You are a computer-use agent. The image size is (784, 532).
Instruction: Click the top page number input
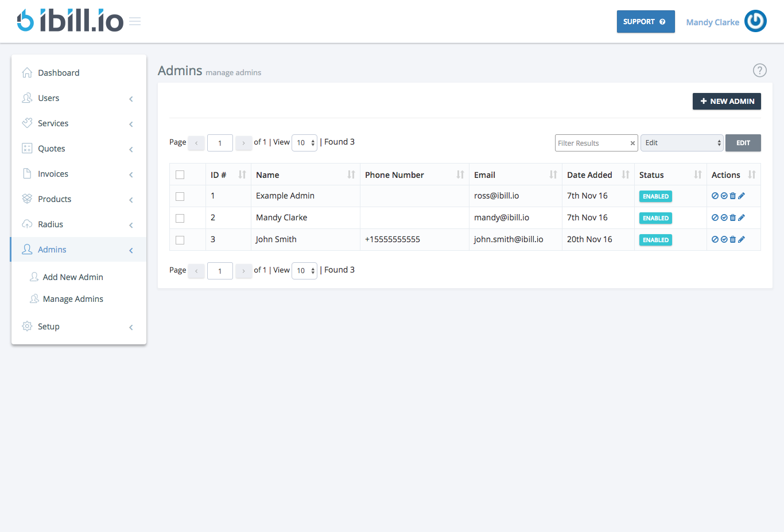pyautogui.click(x=220, y=143)
